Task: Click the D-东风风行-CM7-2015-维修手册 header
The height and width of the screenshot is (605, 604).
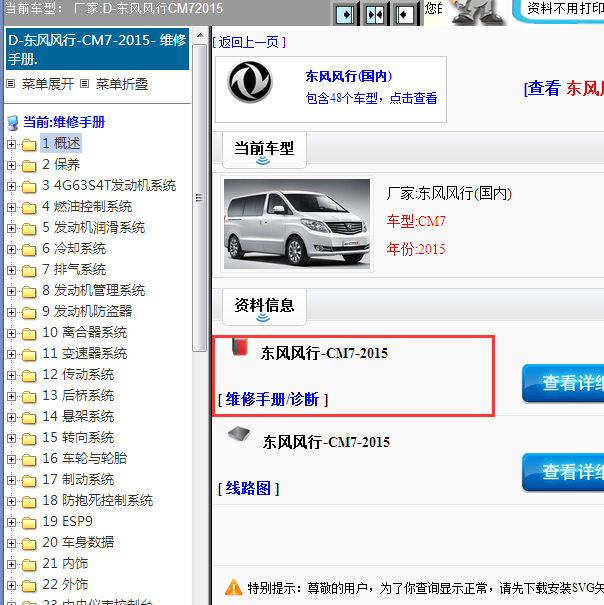Action: pos(97,49)
